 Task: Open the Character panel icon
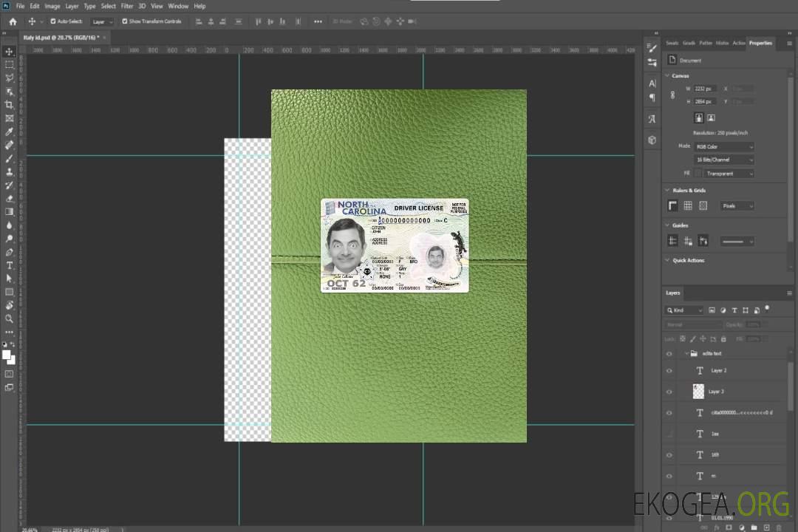652,83
